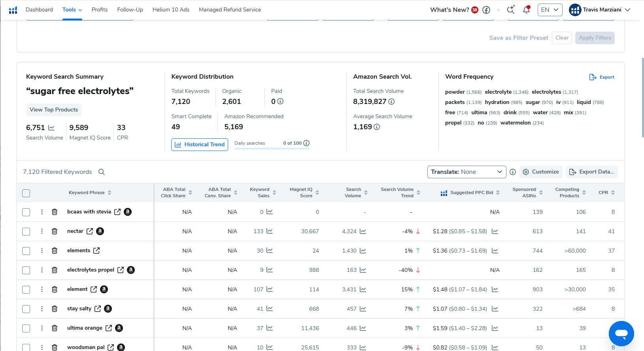Show keyword sales graph for nectar
The height and width of the screenshot is (351, 644).
pos(270,231)
